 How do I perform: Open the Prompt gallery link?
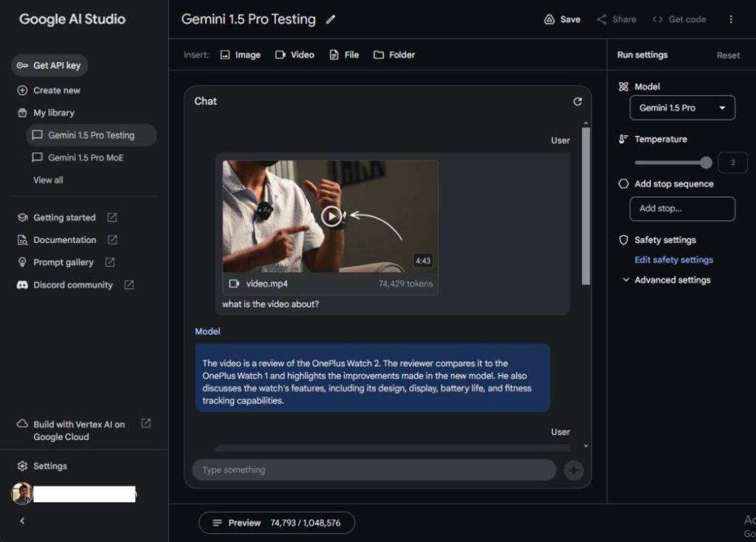63,262
